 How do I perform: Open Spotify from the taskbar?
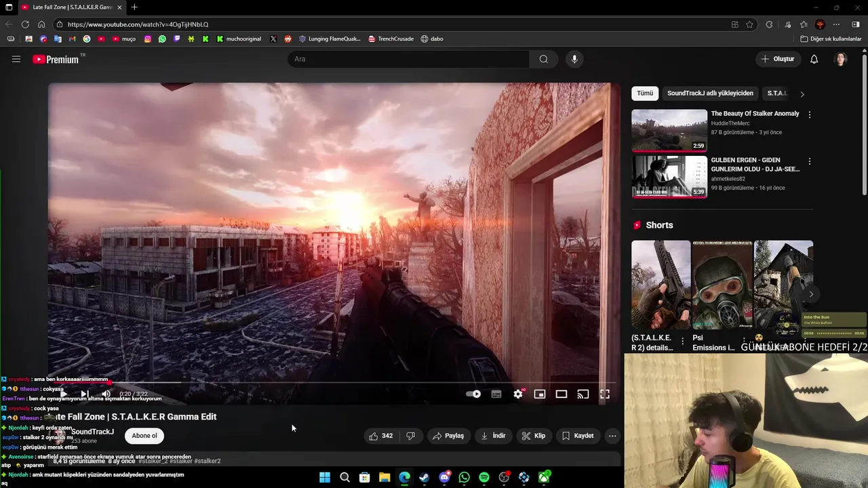point(484,478)
